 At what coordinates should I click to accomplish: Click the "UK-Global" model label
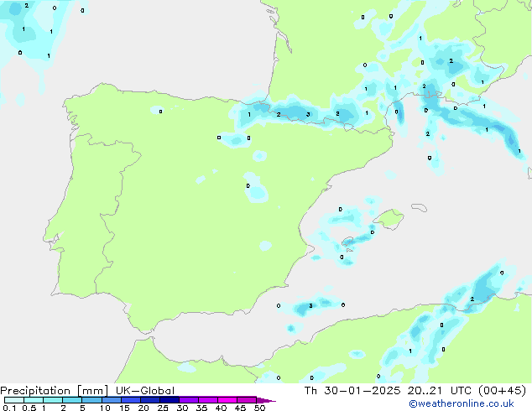(x=145, y=391)
